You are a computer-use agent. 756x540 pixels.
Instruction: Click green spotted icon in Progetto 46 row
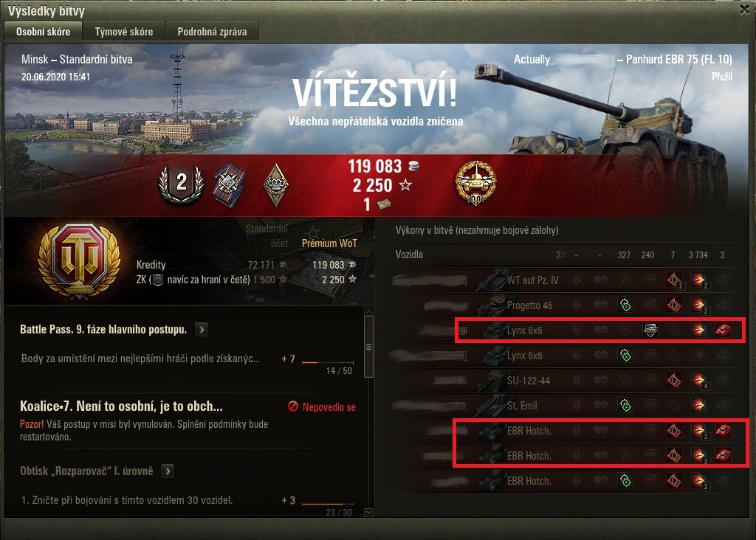click(x=625, y=305)
